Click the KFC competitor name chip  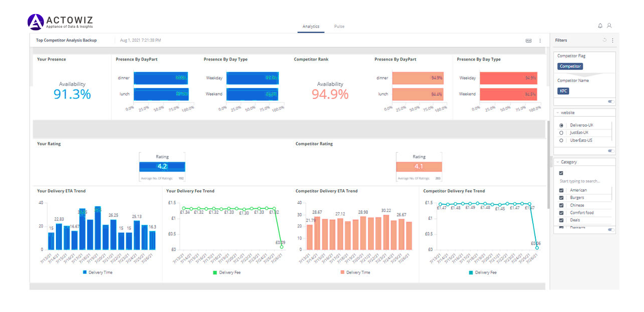coord(563,91)
